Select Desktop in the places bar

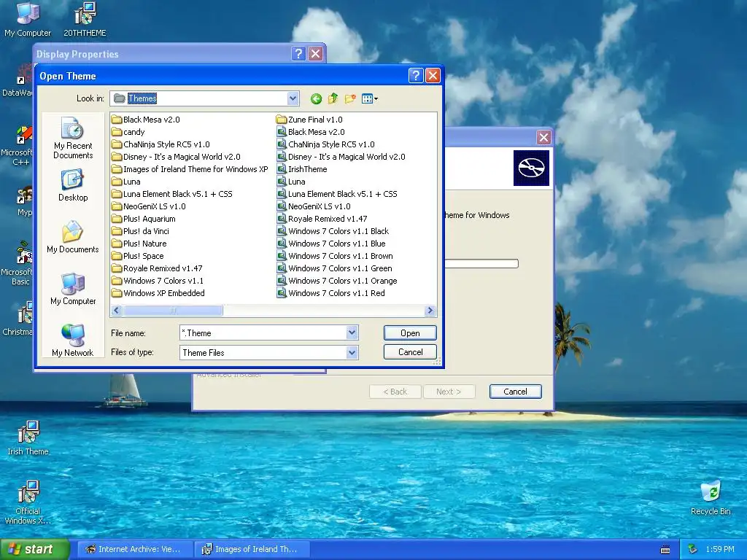point(73,186)
